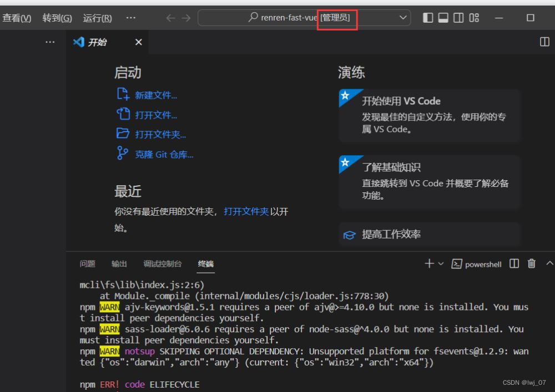Switch to the 调试控制台 panel tab
555x392 pixels.
[163, 264]
